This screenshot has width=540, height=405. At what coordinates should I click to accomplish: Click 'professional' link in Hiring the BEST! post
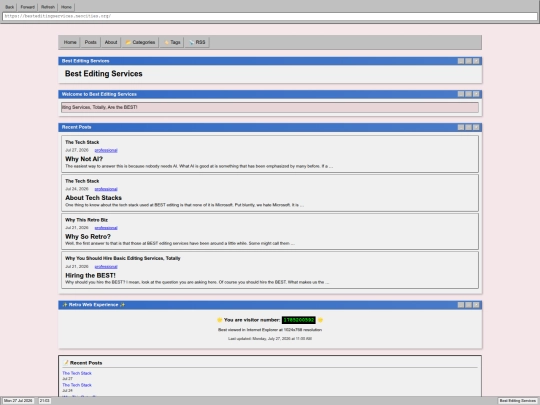pos(106,267)
